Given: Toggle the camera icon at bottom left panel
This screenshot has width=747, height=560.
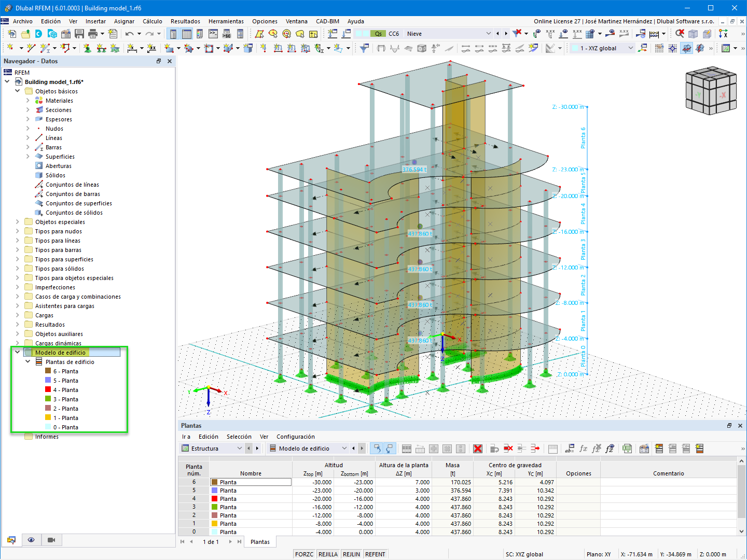Looking at the screenshot, I should (51, 540).
